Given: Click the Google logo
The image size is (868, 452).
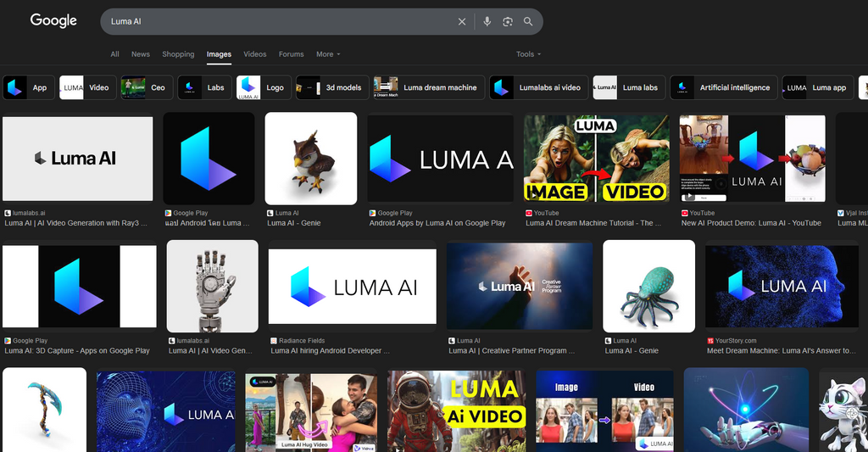Looking at the screenshot, I should coord(53,20).
